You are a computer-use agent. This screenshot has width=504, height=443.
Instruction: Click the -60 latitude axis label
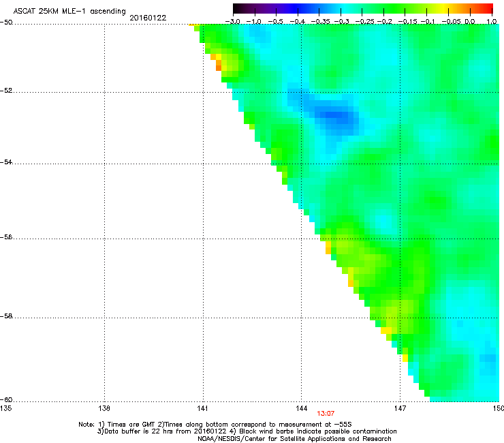pos(6,400)
